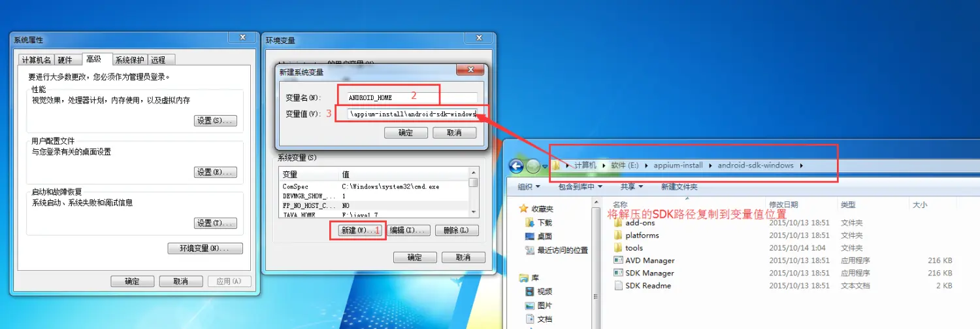Click 取消 in 系统属性 dialog
The height and width of the screenshot is (329, 980).
click(181, 281)
